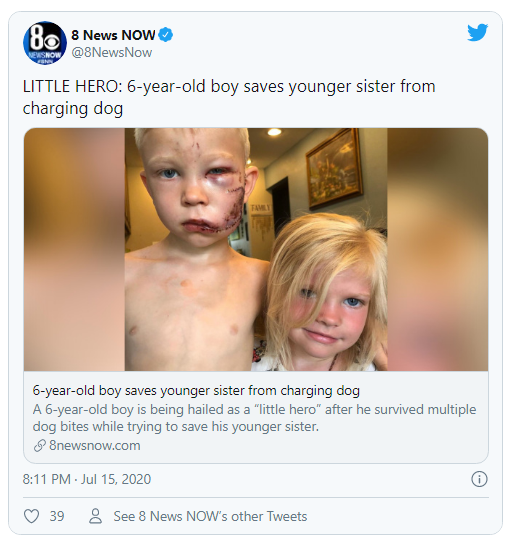Screen dimensions: 515x542
Task: Click the person silhouette icon
Action: pos(95,516)
